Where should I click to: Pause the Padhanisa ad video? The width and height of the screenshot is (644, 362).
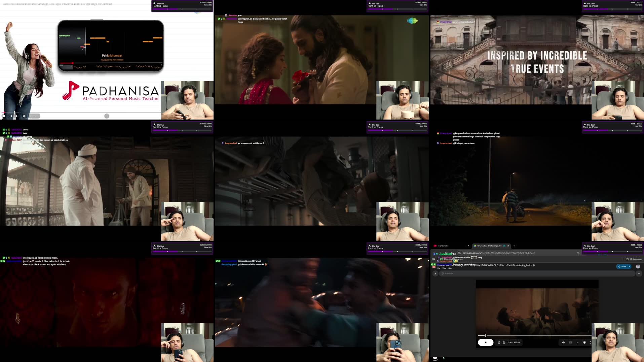point(4,116)
